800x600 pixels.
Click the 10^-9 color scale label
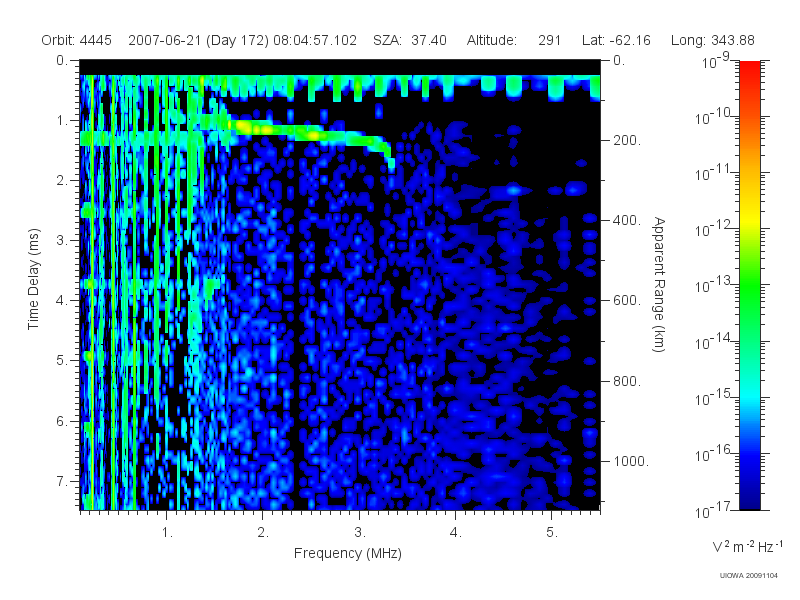716,60
